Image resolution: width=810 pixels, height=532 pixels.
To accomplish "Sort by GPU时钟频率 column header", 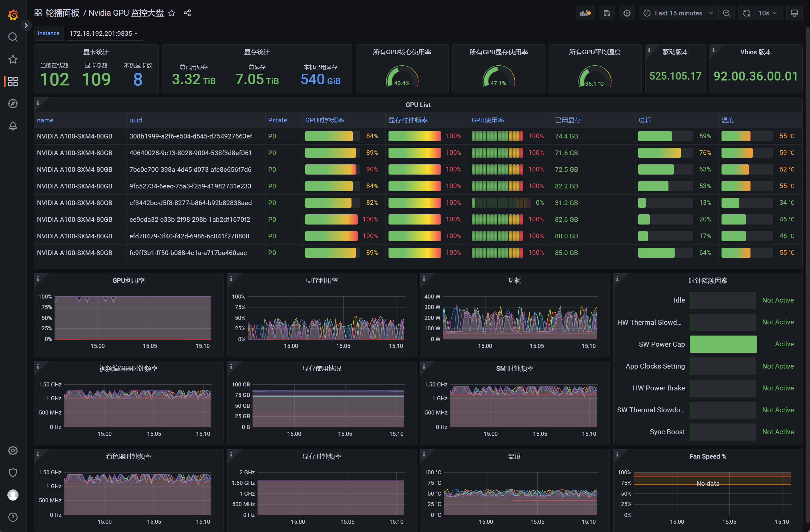I will click(x=325, y=120).
